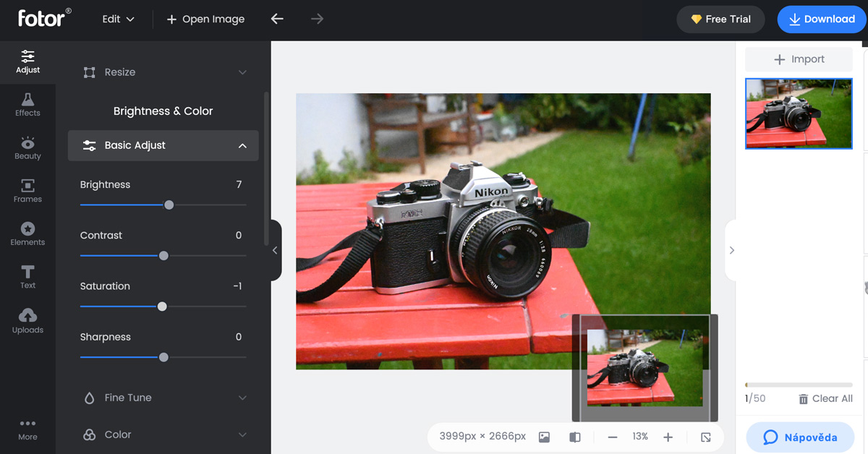Open the Elements panel

(x=27, y=234)
